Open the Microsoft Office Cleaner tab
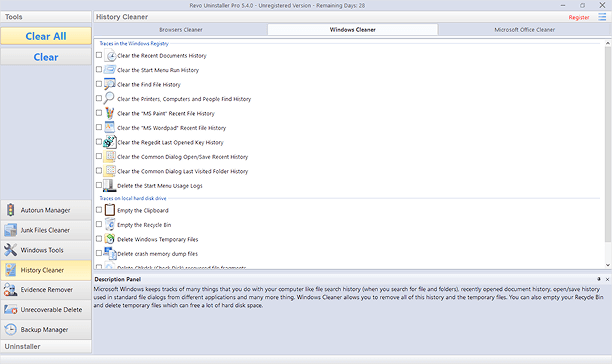The height and width of the screenshot is (364, 612). coord(524,30)
